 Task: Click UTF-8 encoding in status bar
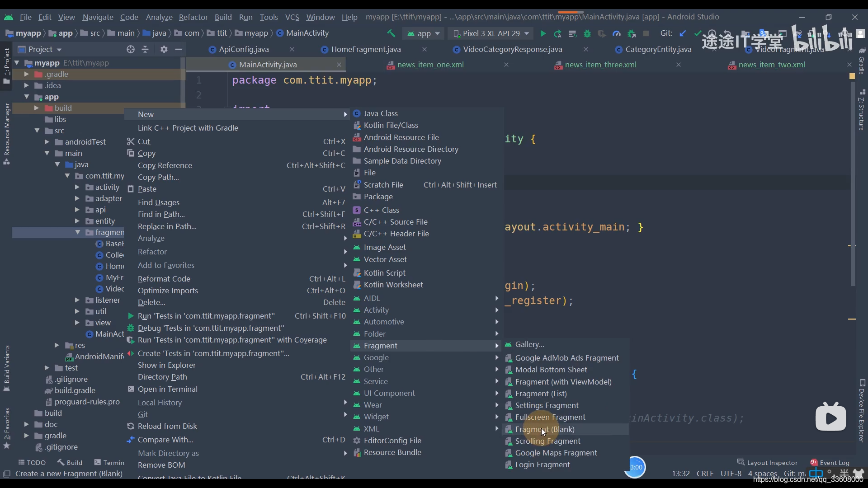pos(731,474)
